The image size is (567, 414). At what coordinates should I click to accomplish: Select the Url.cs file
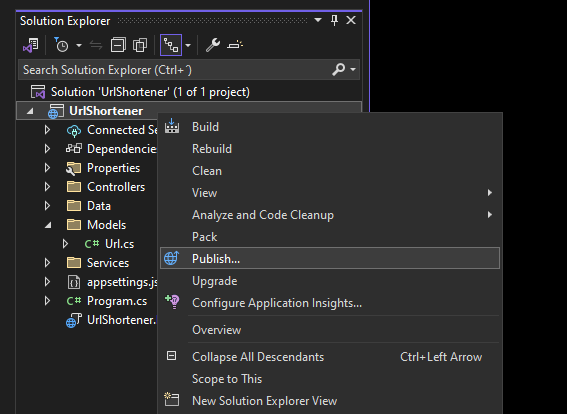click(x=119, y=244)
